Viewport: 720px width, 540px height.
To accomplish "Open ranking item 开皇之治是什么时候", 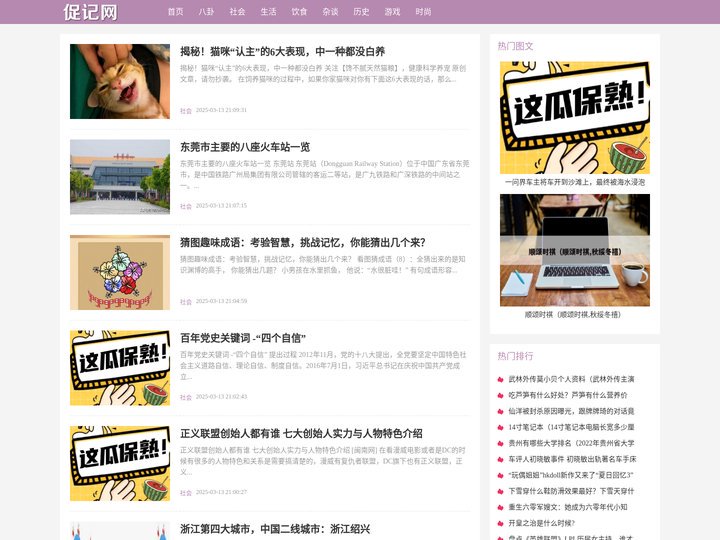I will tap(541, 523).
